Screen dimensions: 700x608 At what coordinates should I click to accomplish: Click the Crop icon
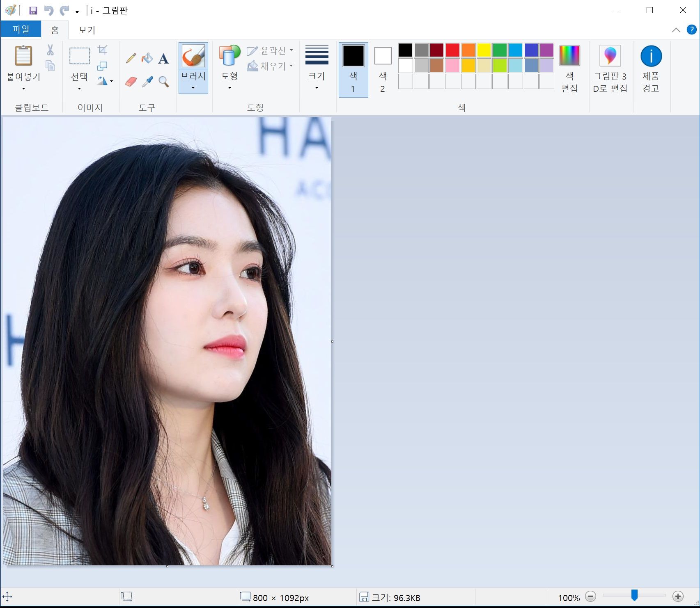click(x=103, y=50)
